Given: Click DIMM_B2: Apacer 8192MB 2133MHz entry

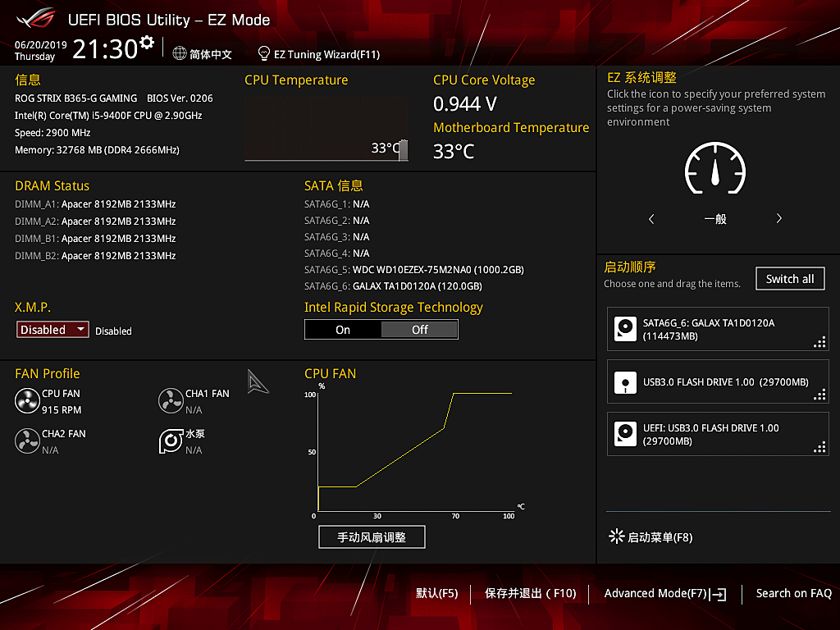Looking at the screenshot, I should click(95, 256).
